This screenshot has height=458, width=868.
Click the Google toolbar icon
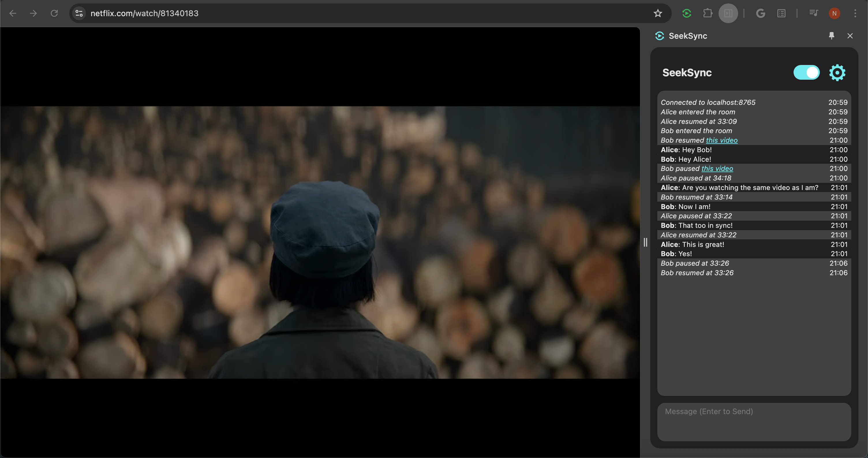(x=761, y=14)
